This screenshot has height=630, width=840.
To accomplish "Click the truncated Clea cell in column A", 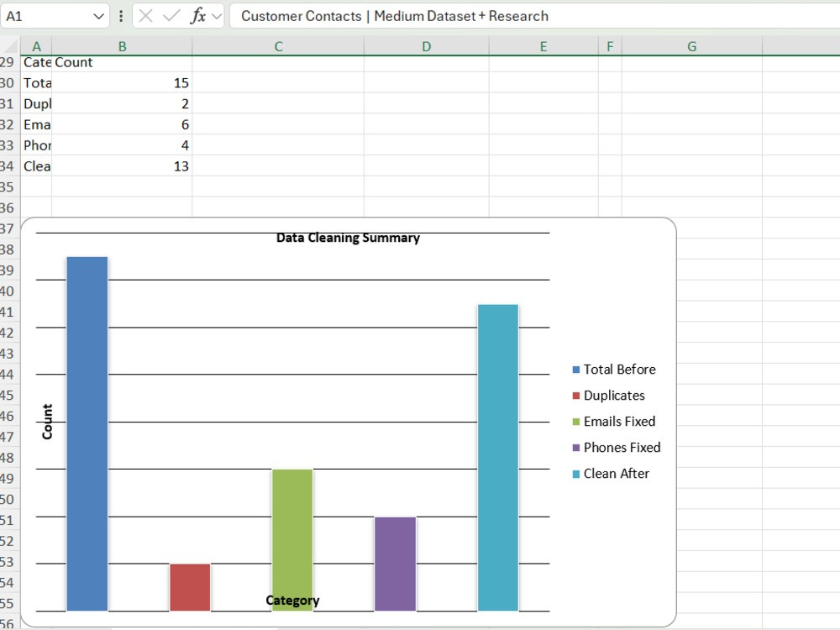I will 36,166.
